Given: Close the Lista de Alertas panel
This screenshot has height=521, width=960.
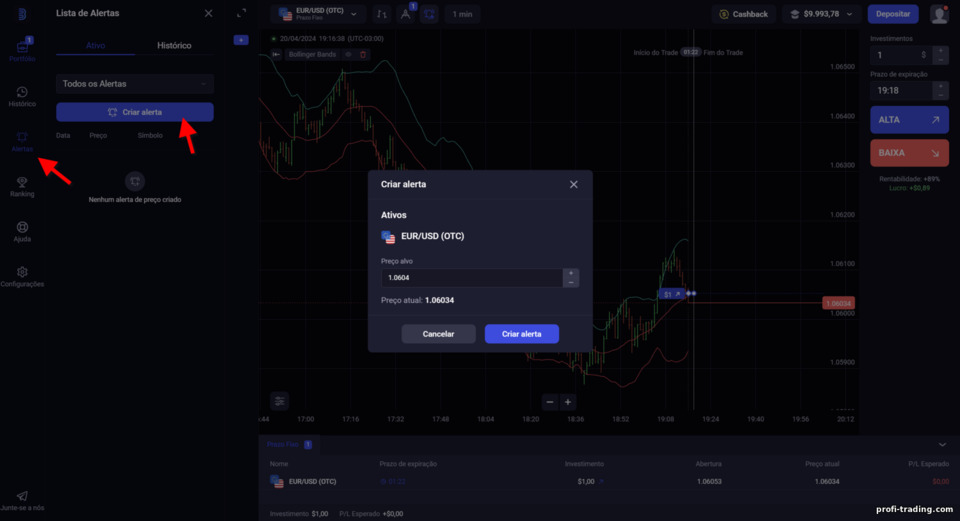Looking at the screenshot, I should click(209, 13).
